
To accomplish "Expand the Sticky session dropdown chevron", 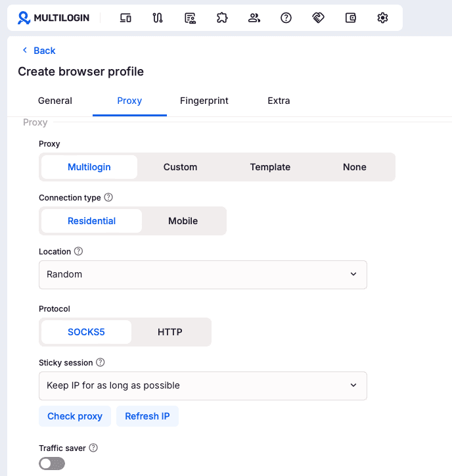I will [353, 385].
